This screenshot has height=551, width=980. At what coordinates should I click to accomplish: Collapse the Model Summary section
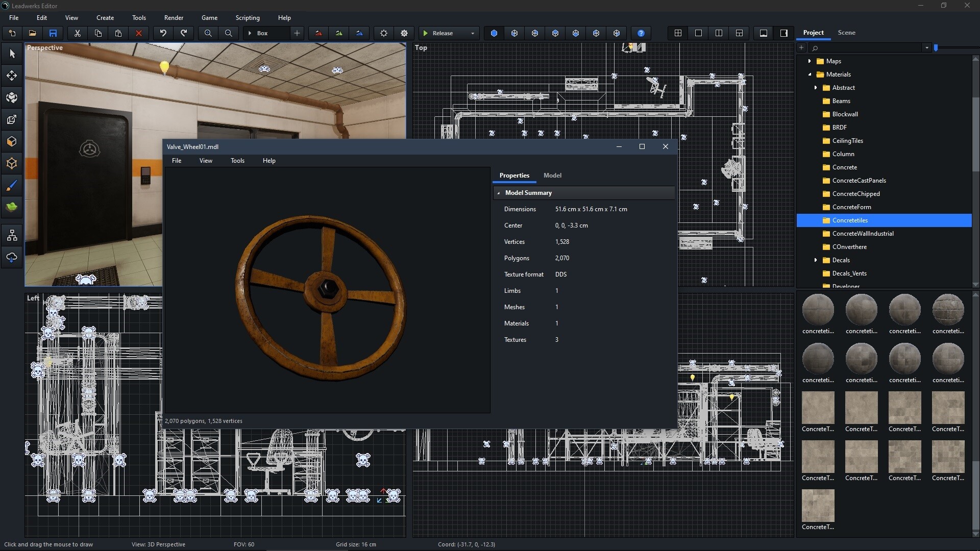(x=499, y=193)
